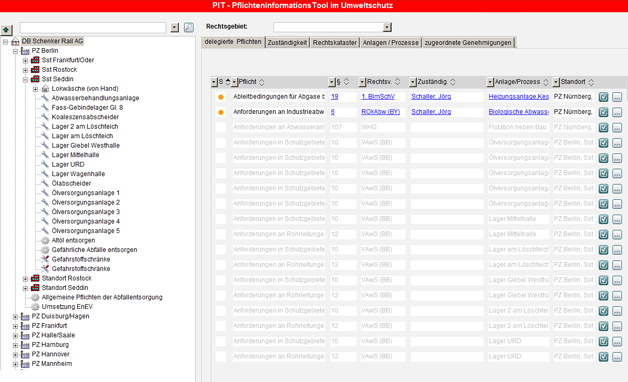The image size is (628, 382).
Task: Expand the Sst Frankfurt/Oder node
Action: (x=25, y=60)
